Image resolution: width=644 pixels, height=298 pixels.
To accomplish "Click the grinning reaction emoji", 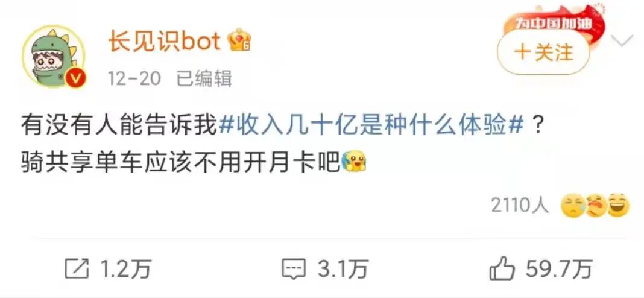I will (618, 206).
